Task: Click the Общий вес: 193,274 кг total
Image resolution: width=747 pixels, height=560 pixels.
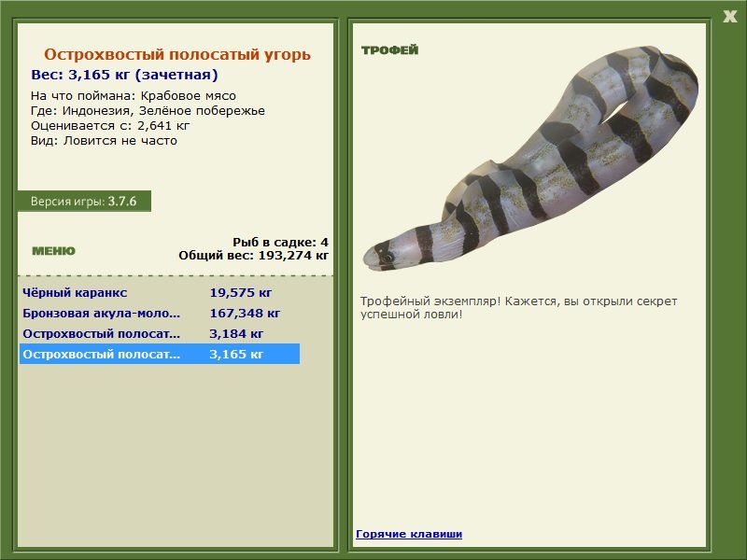Action: (x=253, y=255)
